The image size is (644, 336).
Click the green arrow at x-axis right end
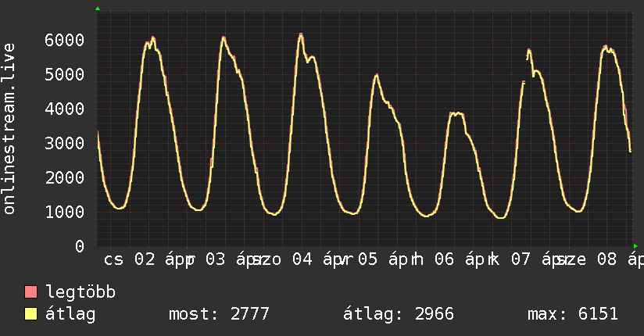tap(635, 246)
